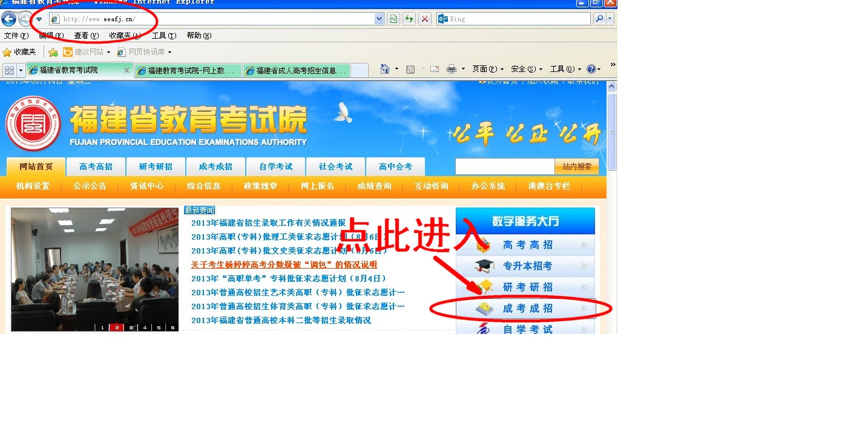Screen dimensions: 868x446
Task: Open 成考成招 in 数字服务大厅 panel
Action: click(x=525, y=309)
